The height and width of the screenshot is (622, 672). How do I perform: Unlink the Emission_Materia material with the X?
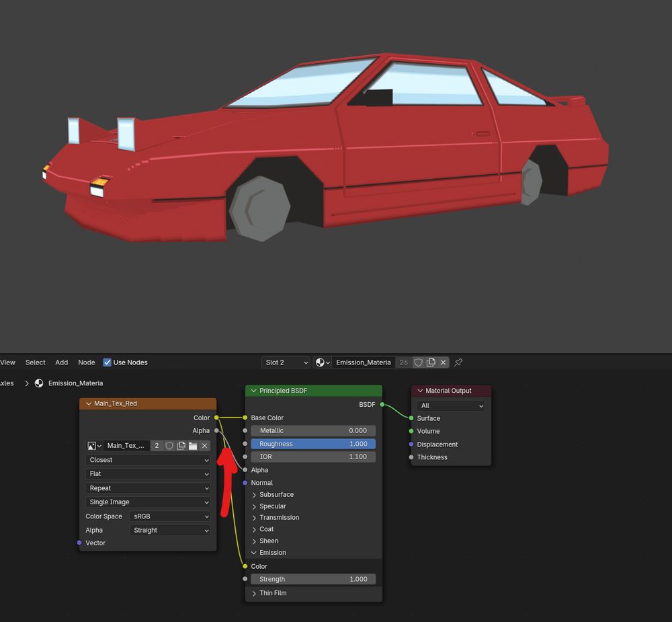pyautogui.click(x=443, y=362)
